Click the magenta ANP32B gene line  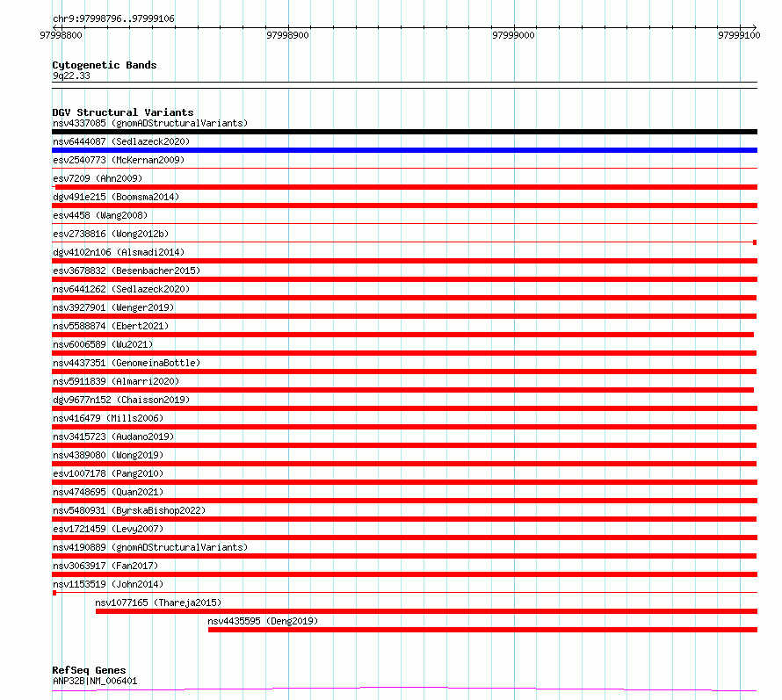click(404, 689)
